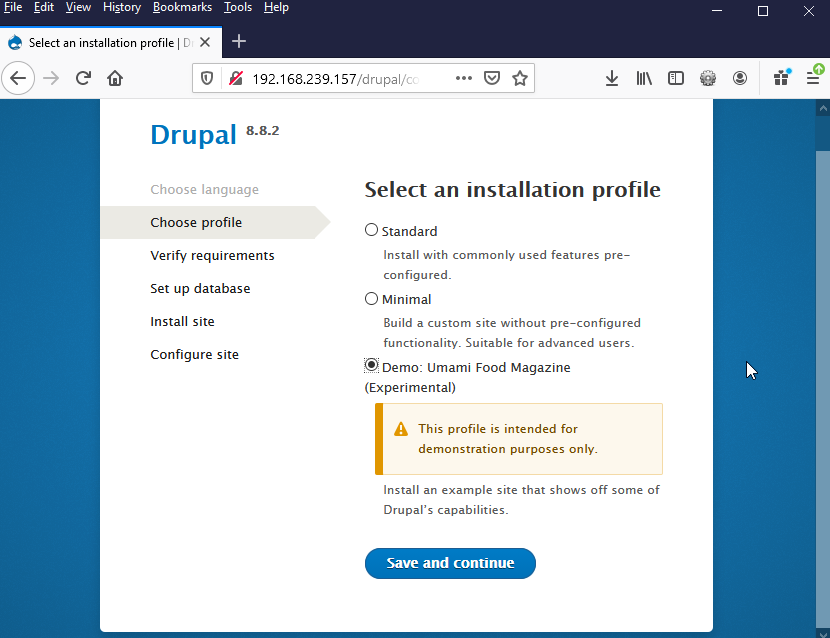Open the Tools menu
Screen dimensions: 830x638
(x=238, y=8)
